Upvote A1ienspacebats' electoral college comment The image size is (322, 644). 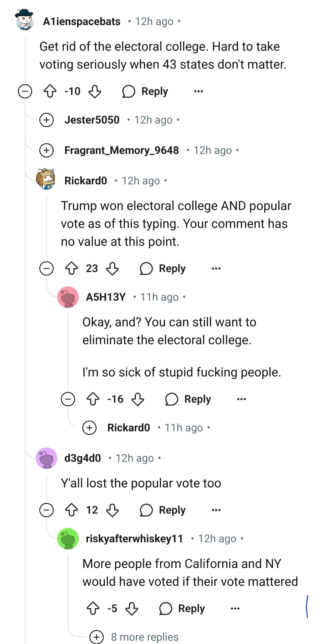pos(50,91)
